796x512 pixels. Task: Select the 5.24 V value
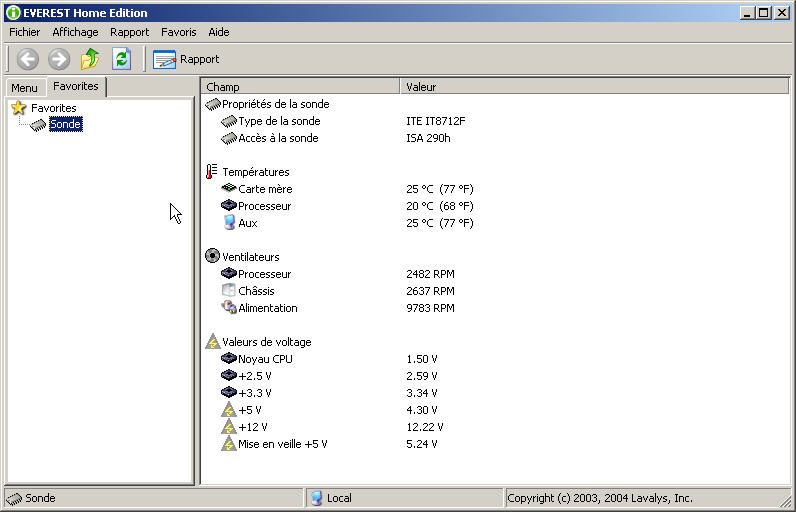pos(422,444)
